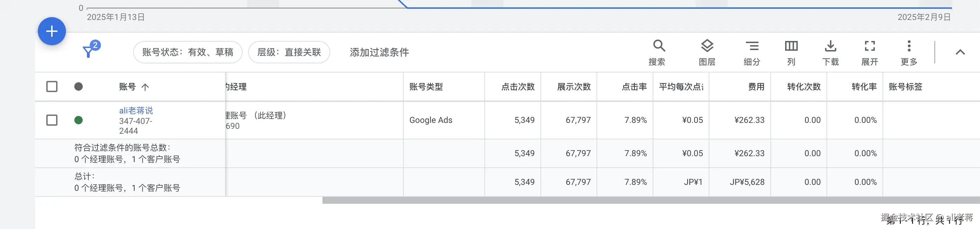
Task: Click the blue plus create button
Action: tap(52, 31)
